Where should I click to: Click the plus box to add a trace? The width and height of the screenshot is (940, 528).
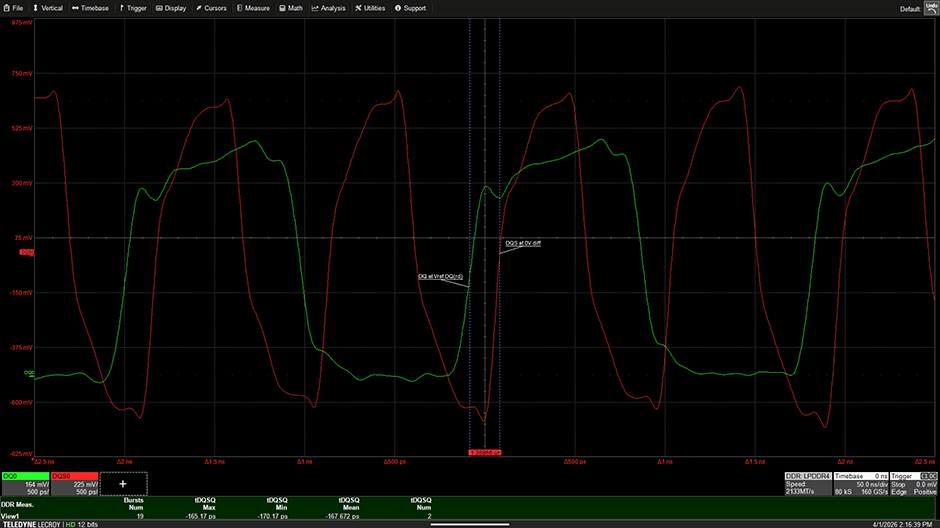(123, 484)
